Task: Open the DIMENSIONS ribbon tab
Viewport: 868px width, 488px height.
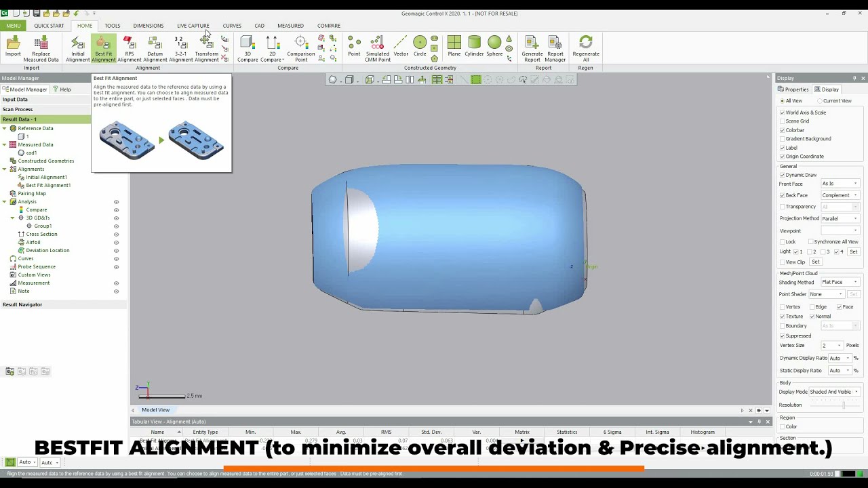Action: (x=149, y=26)
